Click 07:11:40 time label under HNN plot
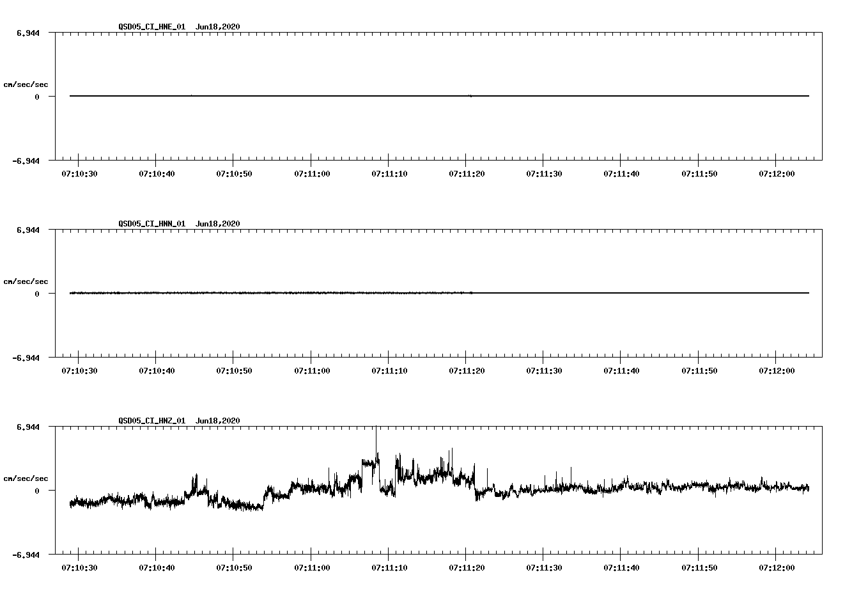The width and height of the screenshot is (868, 591). (x=621, y=371)
